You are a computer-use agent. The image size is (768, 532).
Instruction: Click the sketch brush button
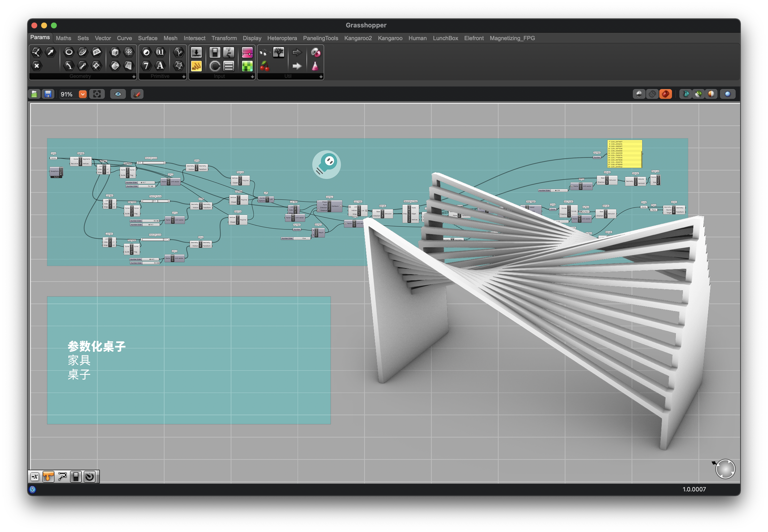tap(137, 94)
